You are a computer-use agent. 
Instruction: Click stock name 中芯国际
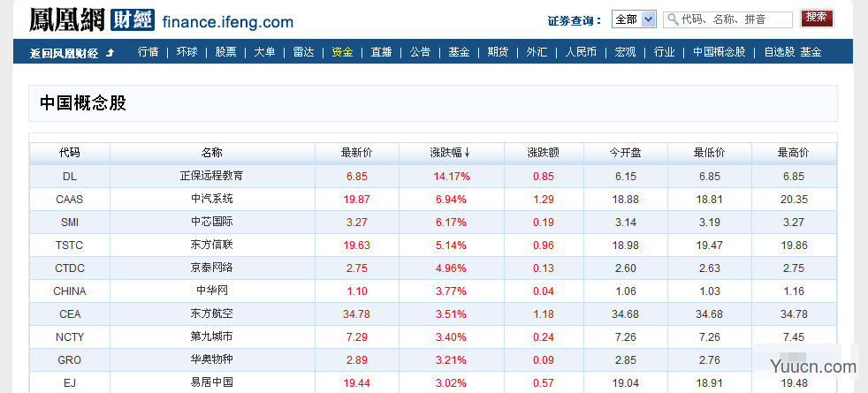(x=212, y=222)
